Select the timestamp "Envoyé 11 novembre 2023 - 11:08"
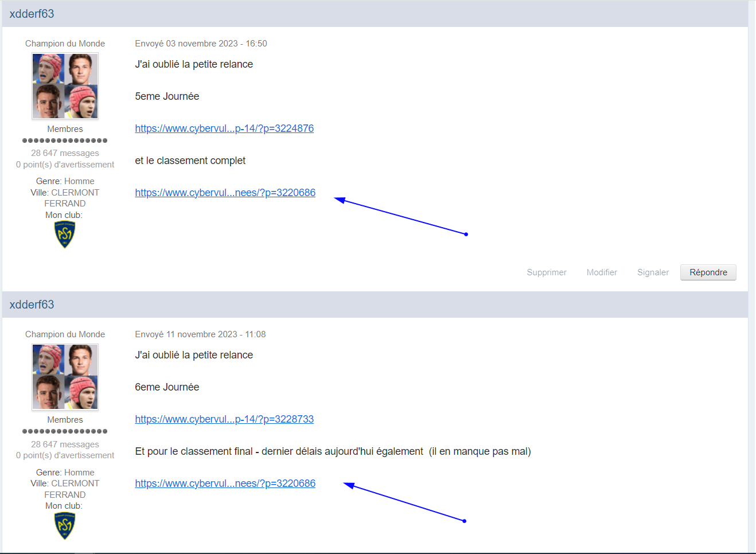 click(200, 334)
